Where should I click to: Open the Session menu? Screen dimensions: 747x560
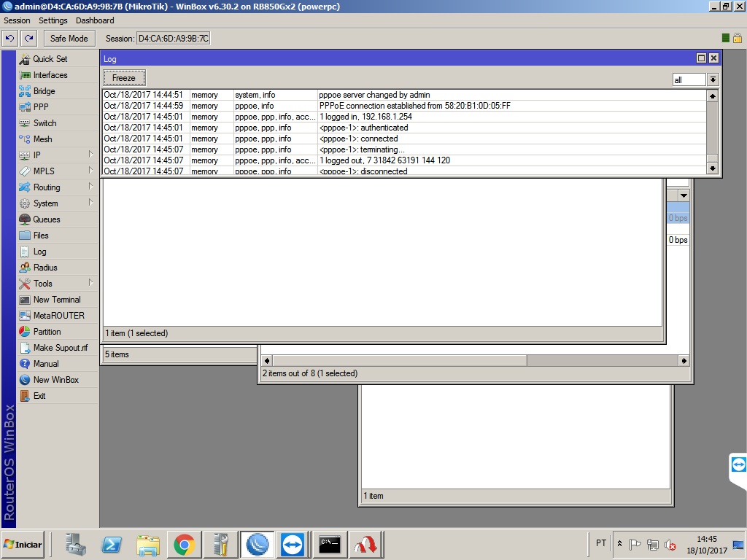(x=17, y=20)
